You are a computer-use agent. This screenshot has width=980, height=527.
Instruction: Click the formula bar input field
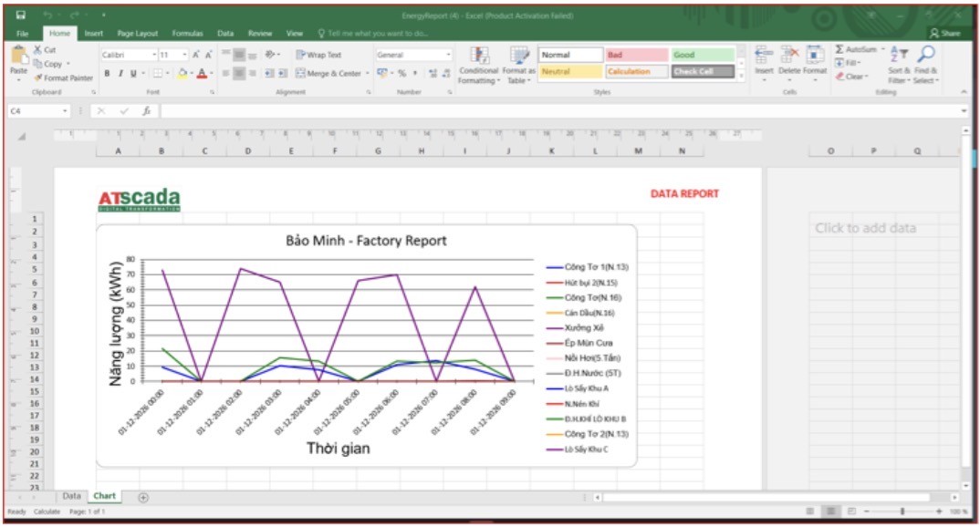547,111
